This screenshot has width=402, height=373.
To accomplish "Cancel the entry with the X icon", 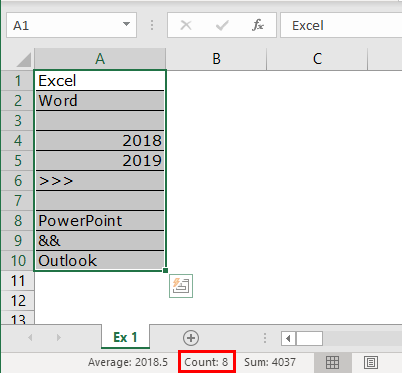I will pyautogui.click(x=186, y=25).
